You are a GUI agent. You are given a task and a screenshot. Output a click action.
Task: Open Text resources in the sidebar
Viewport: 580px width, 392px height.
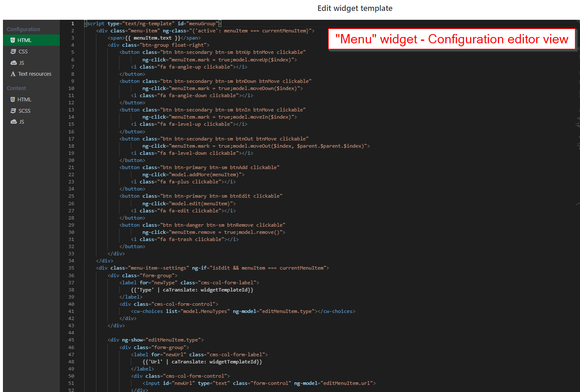pyautogui.click(x=31, y=74)
